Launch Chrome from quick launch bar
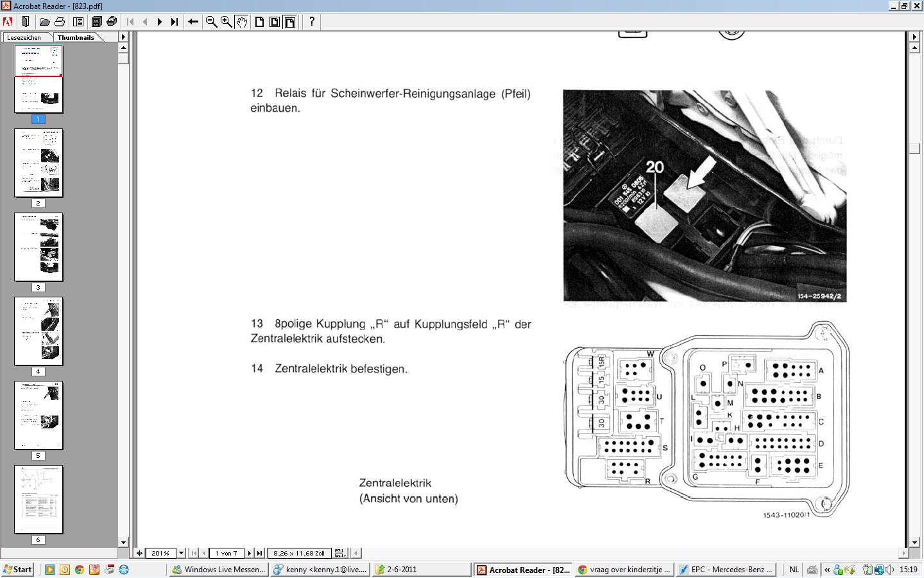 [80, 570]
